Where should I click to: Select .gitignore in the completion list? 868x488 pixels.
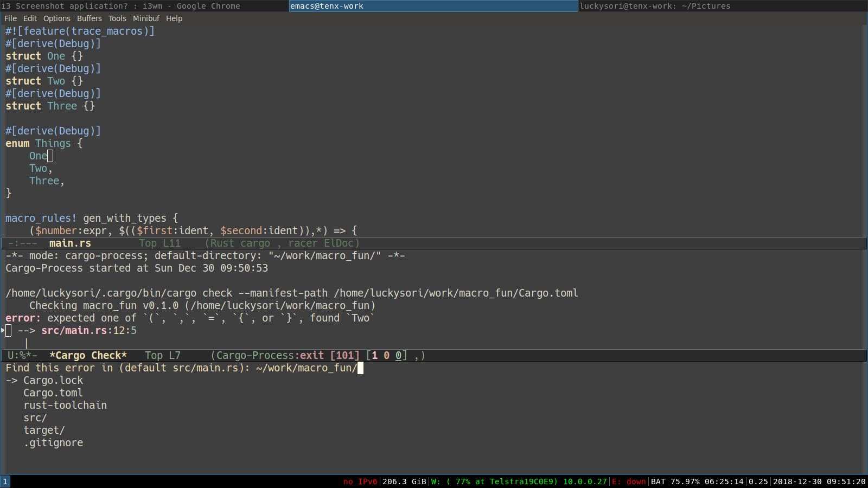tap(53, 443)
